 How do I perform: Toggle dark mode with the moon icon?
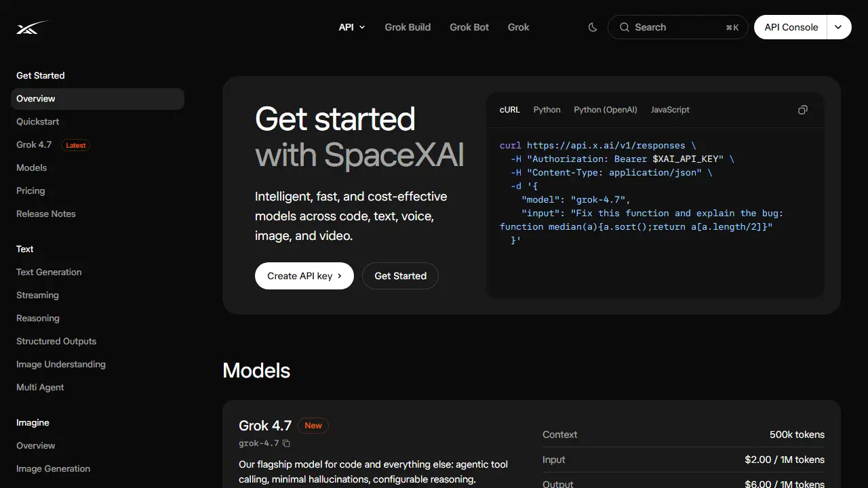pos(593,27)
